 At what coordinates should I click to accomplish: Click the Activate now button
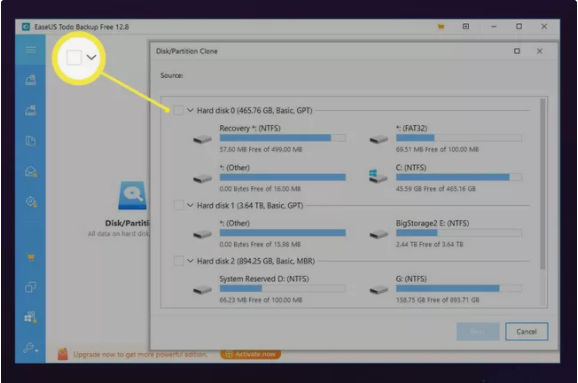click(x=251, y=354)
